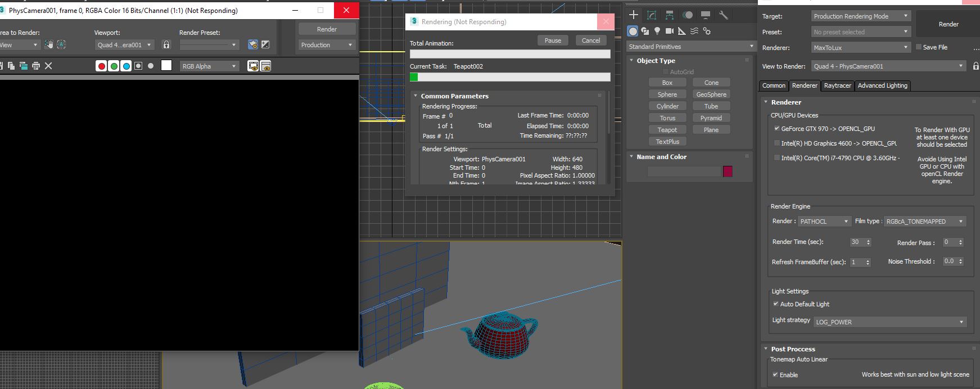Click the Teapot object type button
Image resolution: width=980 pixels, height=389 pixels.
pyautogui.click(x=667, y=130)
